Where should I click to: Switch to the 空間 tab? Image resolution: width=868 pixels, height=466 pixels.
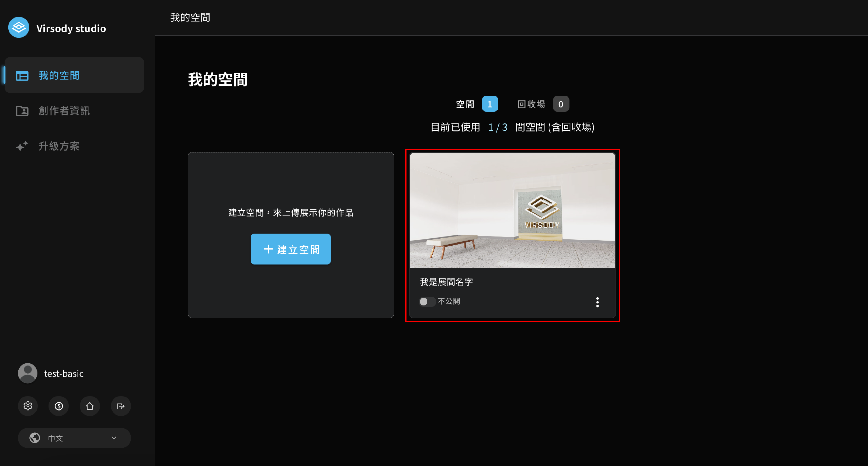pos(477,104)
